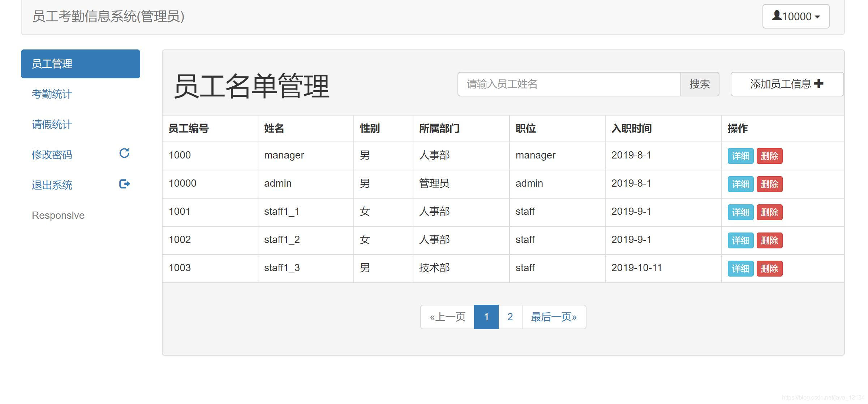Image resolution: width=868 pixels, height=404 pixels.
Task: Click the Responsive sidebar entry
Action: tap(58, 215)
